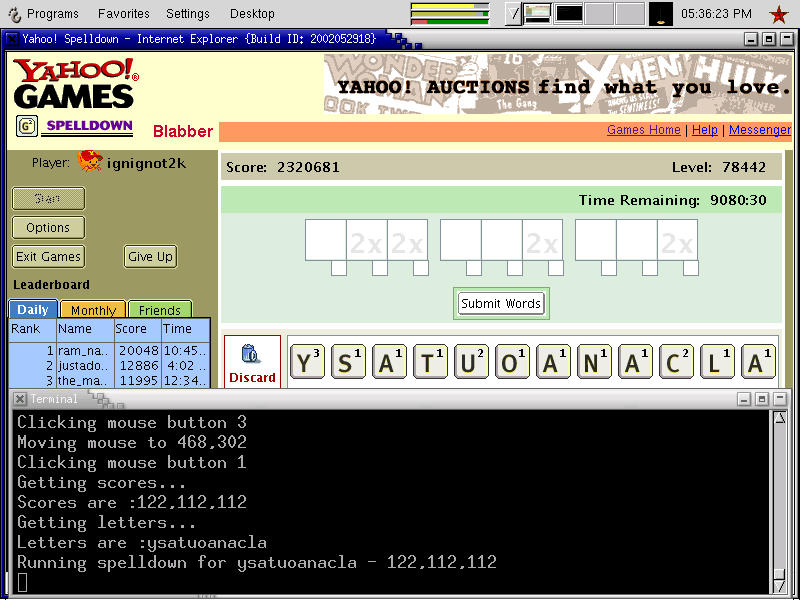Select the L letter tile
The image size is (800, 600).
[x=717, y=362]
